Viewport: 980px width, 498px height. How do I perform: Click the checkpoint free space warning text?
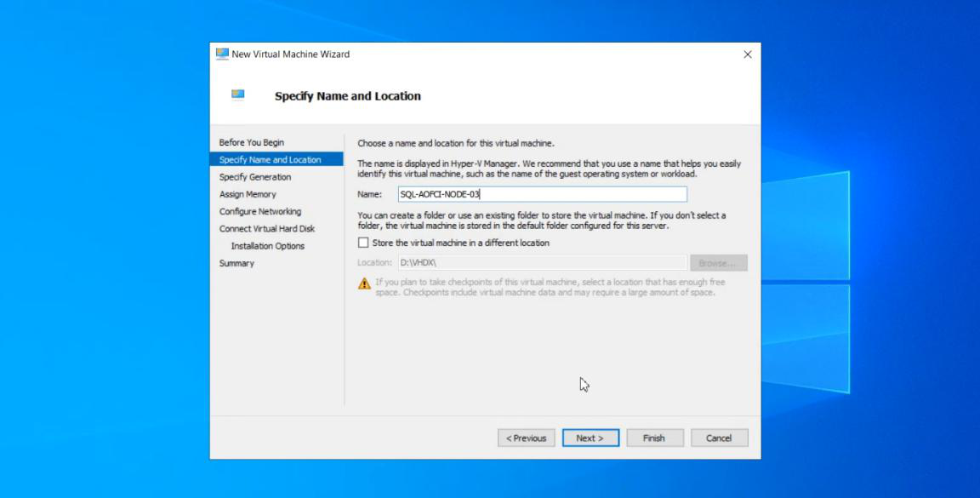point(550,287)
